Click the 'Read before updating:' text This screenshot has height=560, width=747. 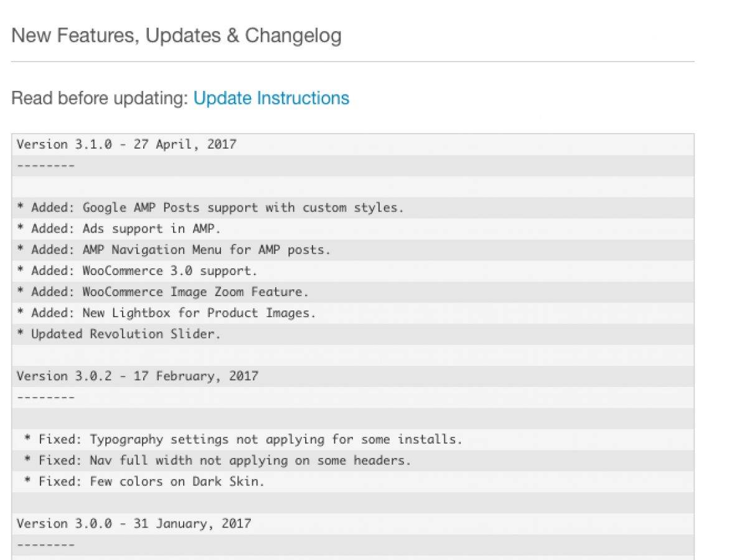click(x=100, y=98)
